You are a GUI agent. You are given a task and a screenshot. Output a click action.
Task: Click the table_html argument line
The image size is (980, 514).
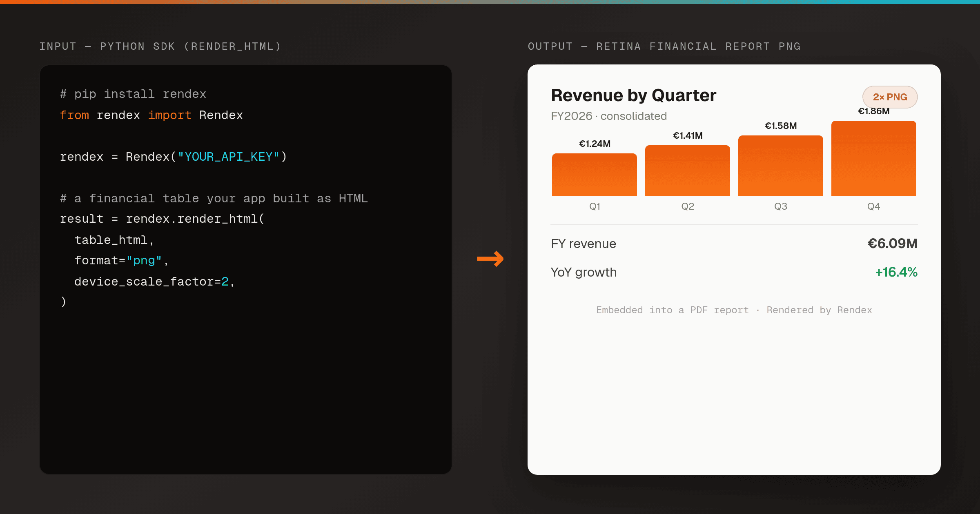pos(114,240)
